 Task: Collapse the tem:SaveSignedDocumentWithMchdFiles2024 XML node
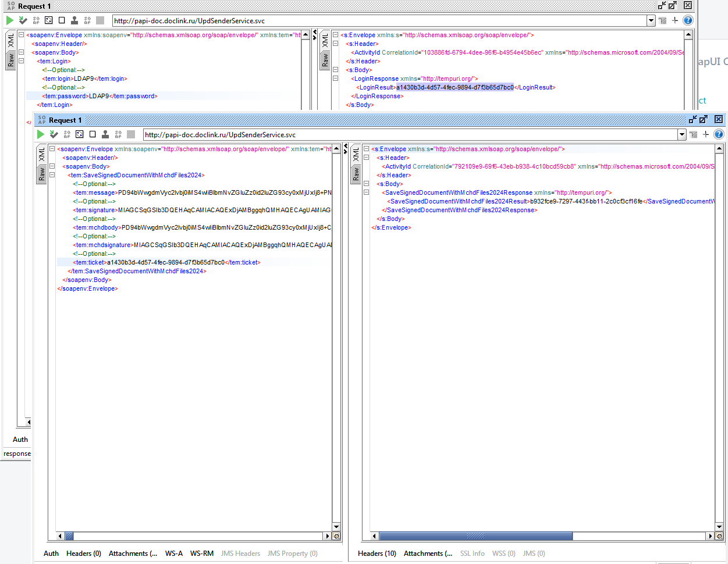52,175
